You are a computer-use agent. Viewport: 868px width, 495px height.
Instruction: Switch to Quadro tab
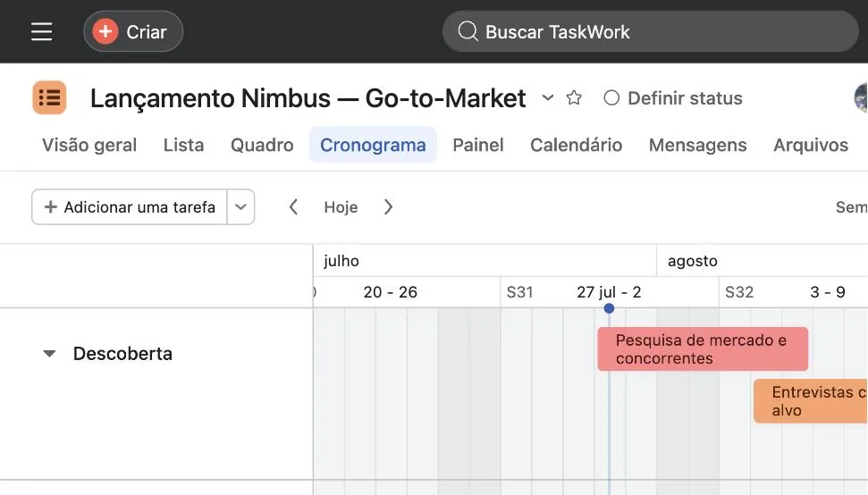pyautogui.click(x=262, y=145)
